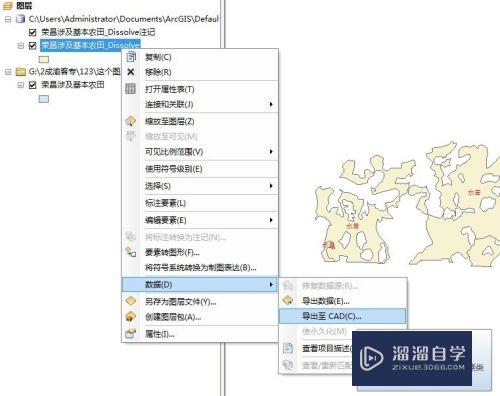Click the Export Data (导出数据) icon
This screenshot has height=396, width=500.
click(x=288, y=301)
